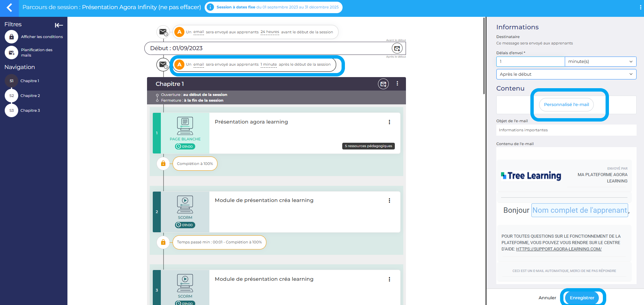The width and height of the screenshot is (644, 305).
Task: Open the minute(s) unit dropdown
Action: [x=600, y=62]
